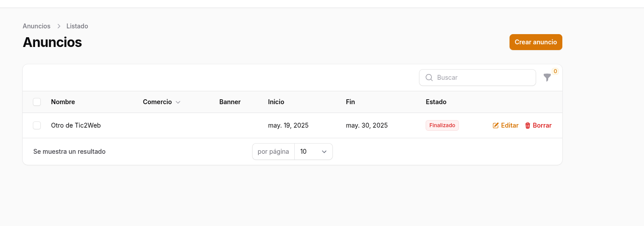
Task: Open the per-page dropdown showing 10
Action: click(313, 152)
